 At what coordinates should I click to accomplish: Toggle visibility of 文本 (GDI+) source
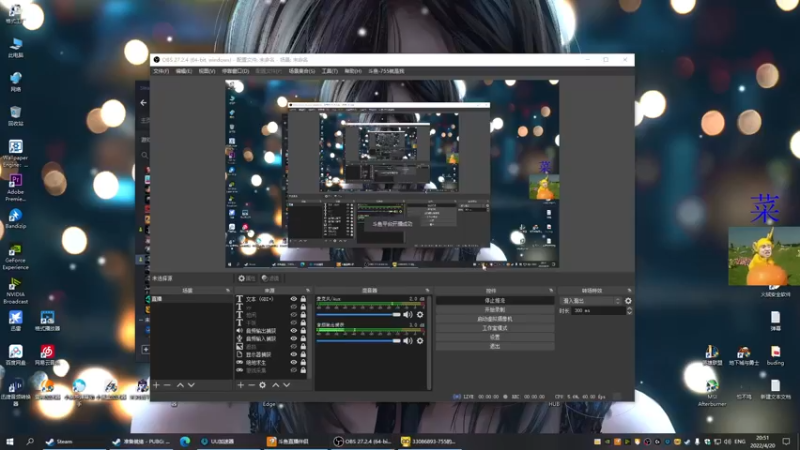(x=293, y=299)
